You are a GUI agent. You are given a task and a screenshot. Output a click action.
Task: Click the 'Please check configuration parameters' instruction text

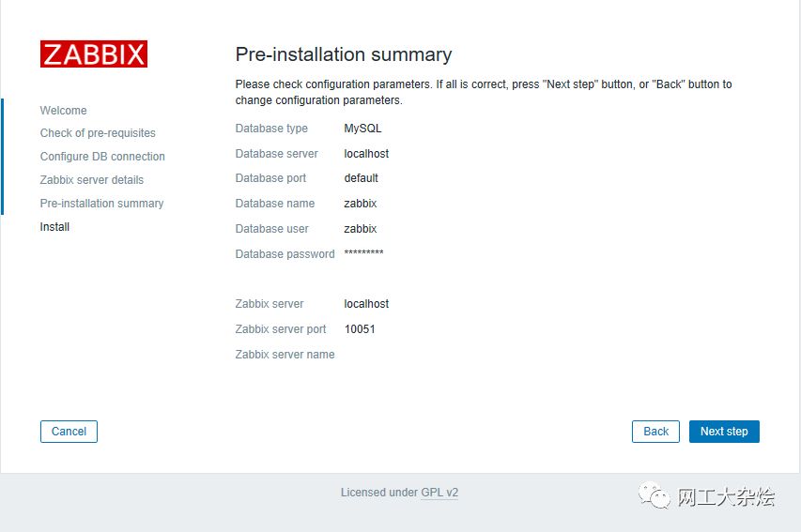484,92
